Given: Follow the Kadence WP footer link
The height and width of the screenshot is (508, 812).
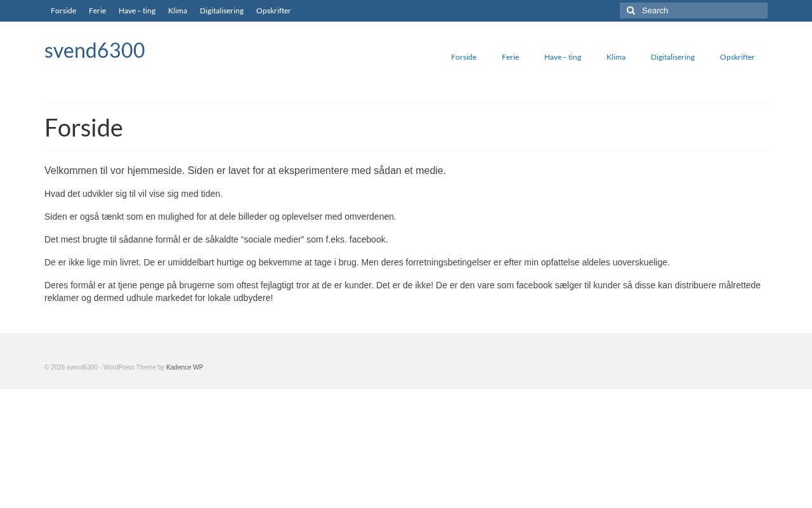Looking at the screenshot, I should tap(185, 368).
